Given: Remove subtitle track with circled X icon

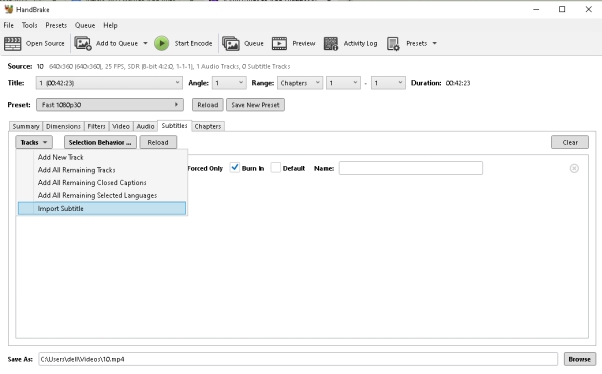Looking at the screenshot, I should [x=574, y=168].
